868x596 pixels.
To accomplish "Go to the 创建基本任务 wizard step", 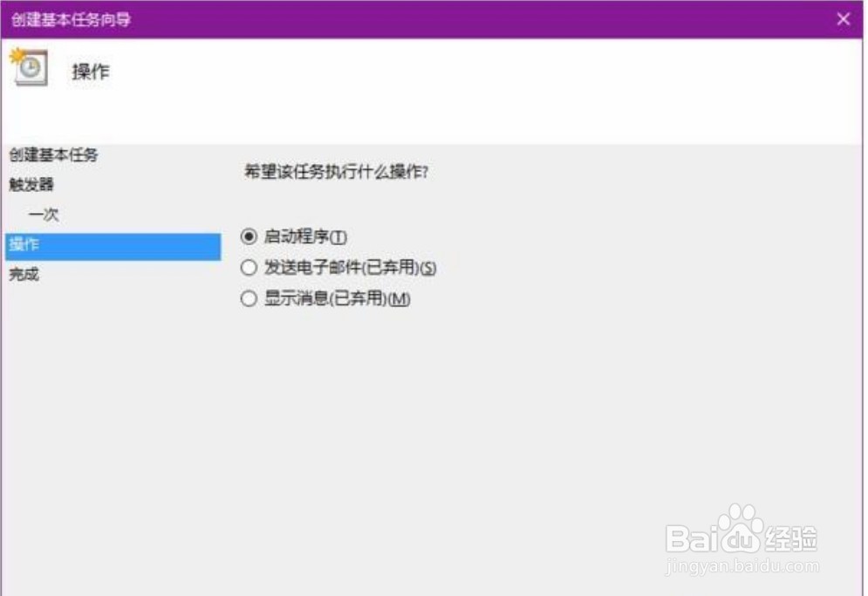I will (53, 154).
